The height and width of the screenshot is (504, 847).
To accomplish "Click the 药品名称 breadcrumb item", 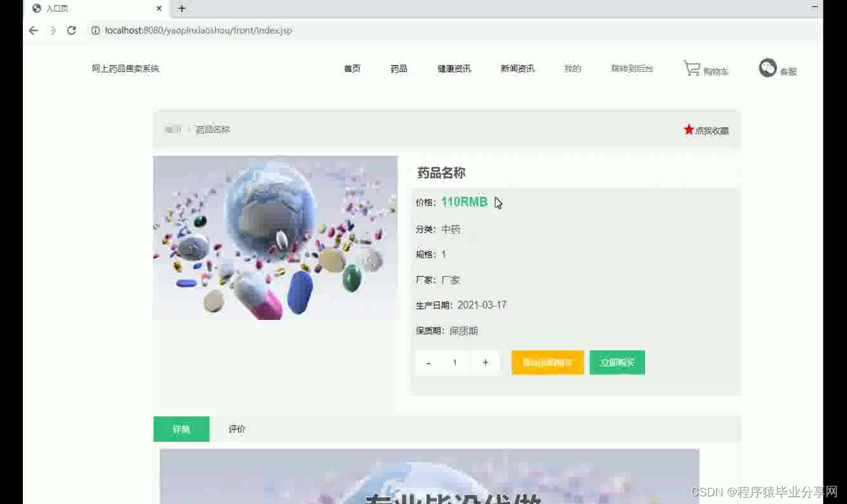I will [213, 129].
